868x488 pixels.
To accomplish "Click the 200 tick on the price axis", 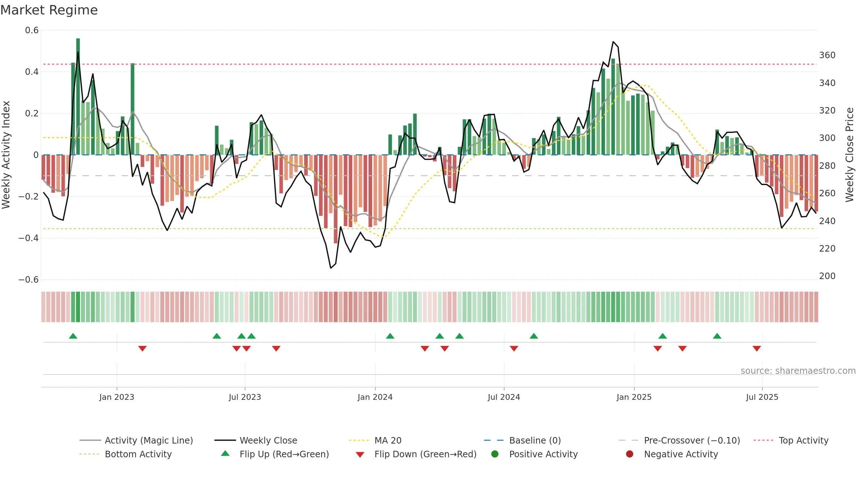I will 827,276.
